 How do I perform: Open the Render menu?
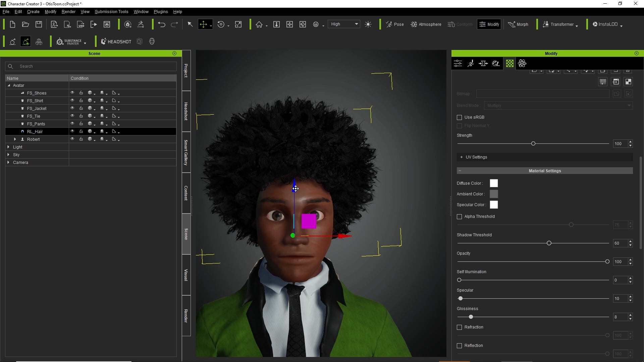(x=68, y=12)
